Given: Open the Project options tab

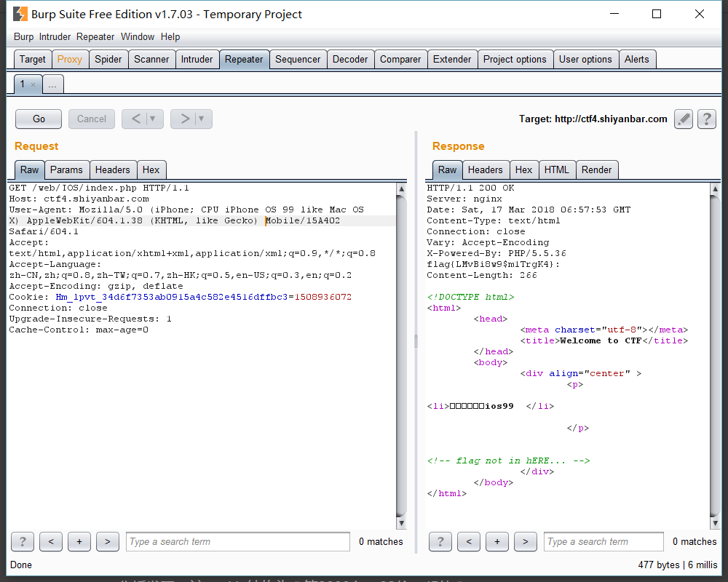Looking at the screenshot, I should [514, 60].
